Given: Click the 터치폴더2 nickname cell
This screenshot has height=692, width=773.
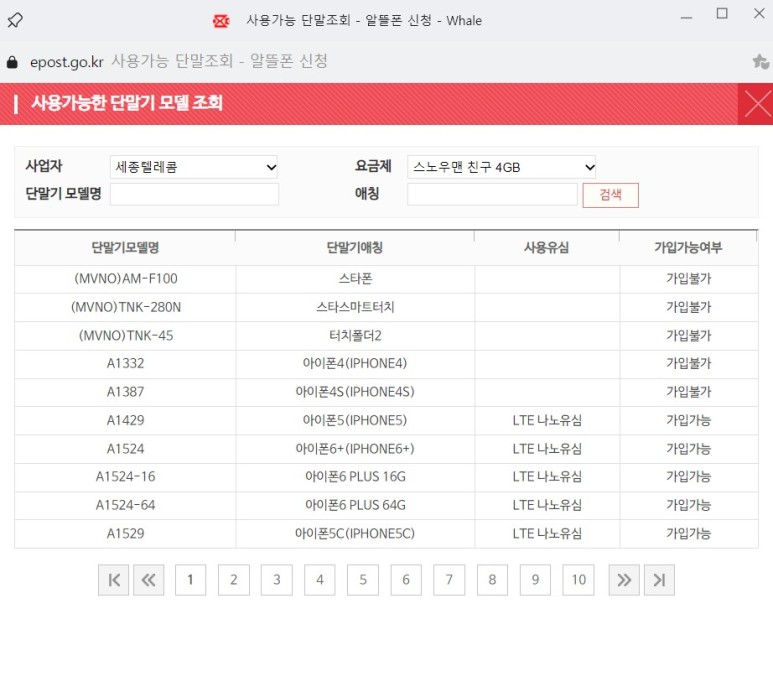Looking at the screenshot, I should pyautogui.click(x=355, y=336).
